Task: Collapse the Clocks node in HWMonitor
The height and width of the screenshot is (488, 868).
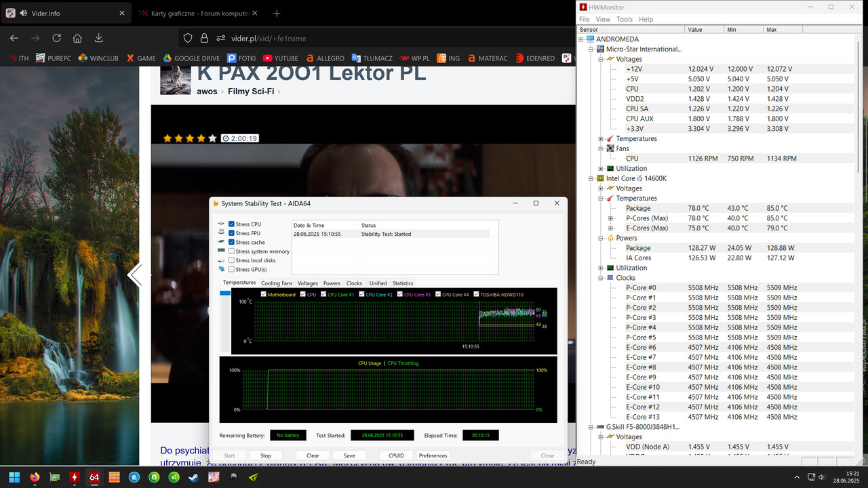Action: click(601, 278)
